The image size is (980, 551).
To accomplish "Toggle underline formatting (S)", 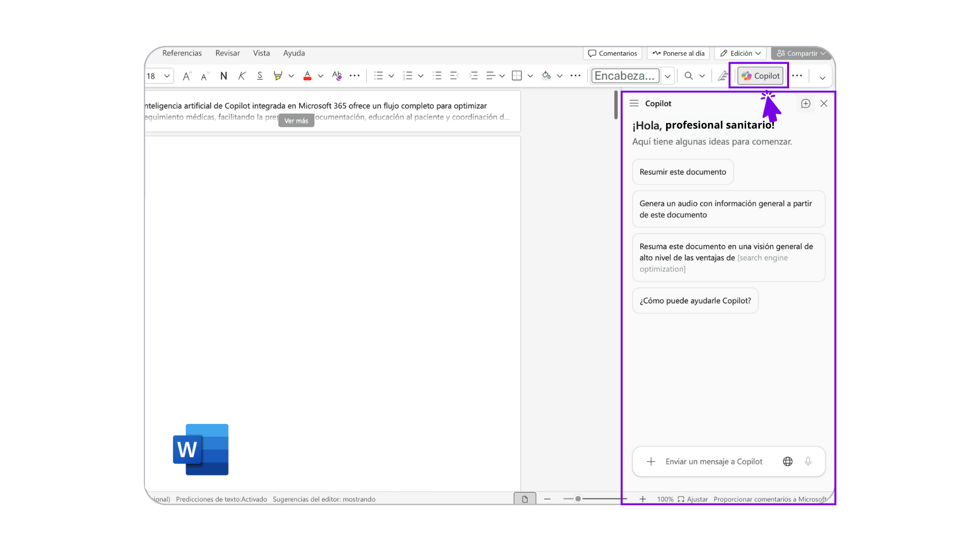I will 260,76.
